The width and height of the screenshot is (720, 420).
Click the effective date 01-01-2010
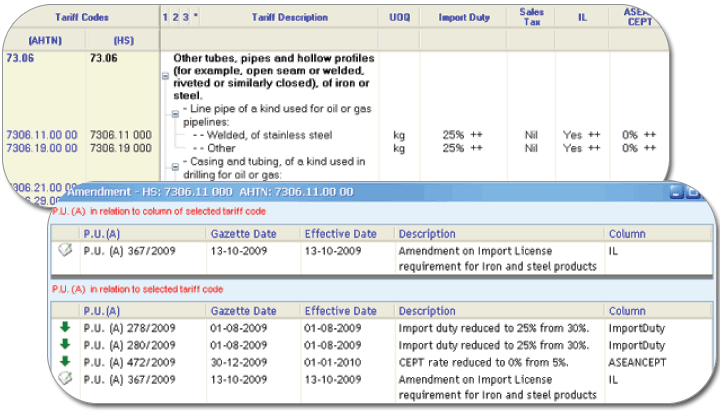pos(332,363)
